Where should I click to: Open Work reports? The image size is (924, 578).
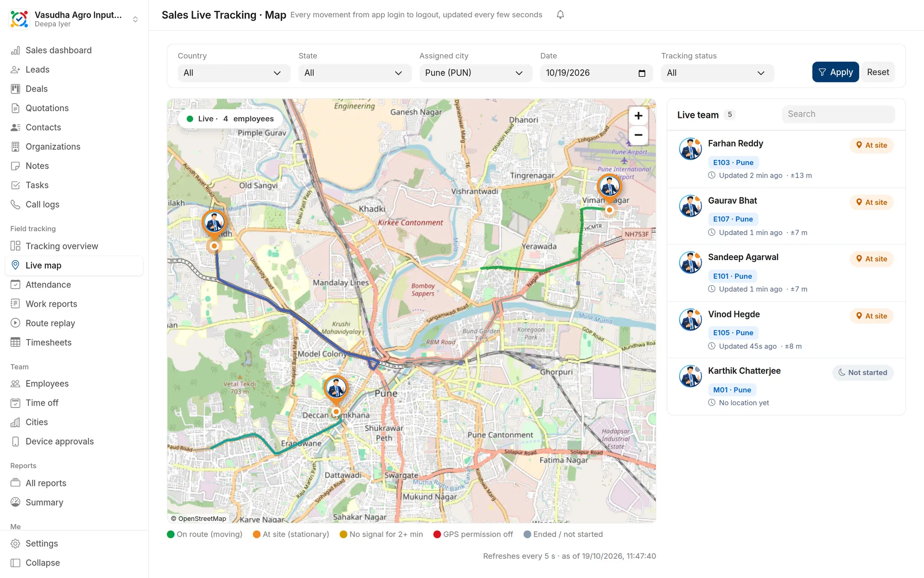pos(74,304)
